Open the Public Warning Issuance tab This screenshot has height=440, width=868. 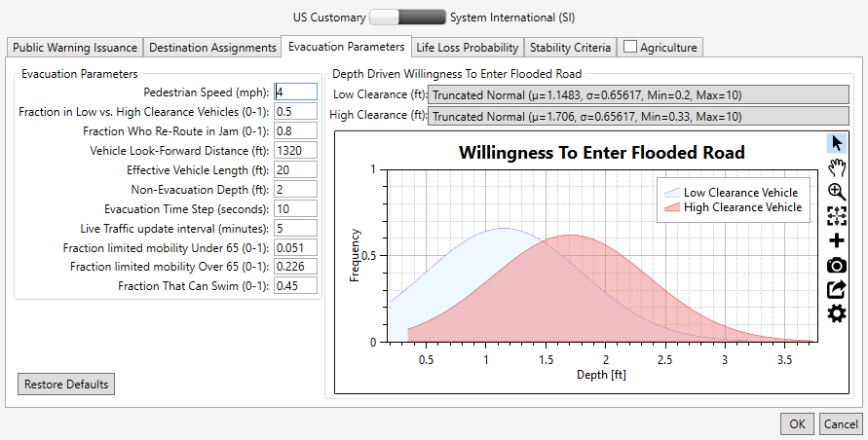click(x=75, y=48)
